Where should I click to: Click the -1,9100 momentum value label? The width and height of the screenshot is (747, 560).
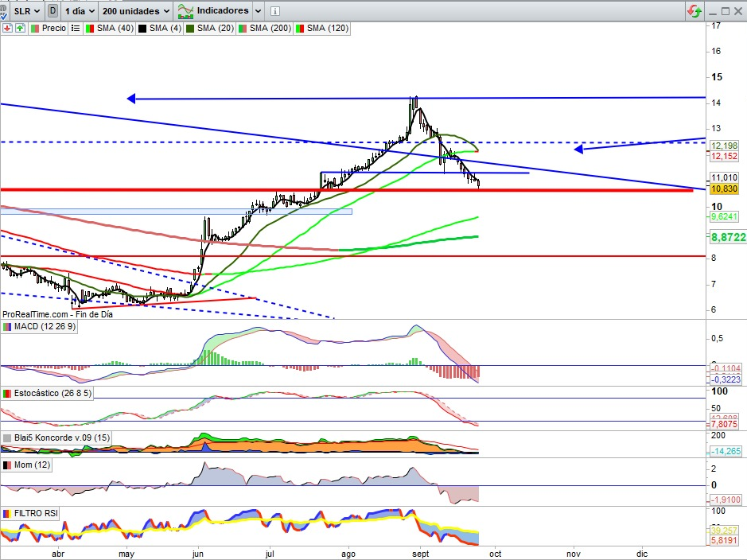tap(726, 500)
